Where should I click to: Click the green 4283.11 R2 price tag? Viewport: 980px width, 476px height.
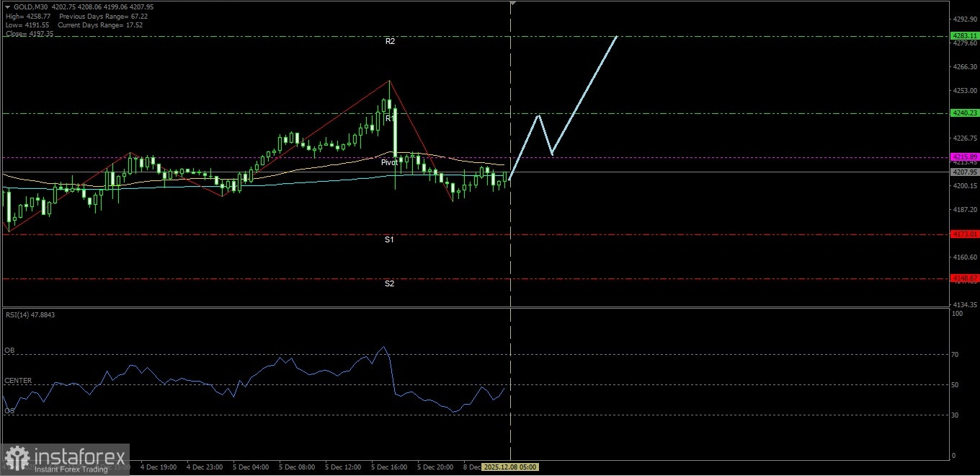click(x=964, y=36)
